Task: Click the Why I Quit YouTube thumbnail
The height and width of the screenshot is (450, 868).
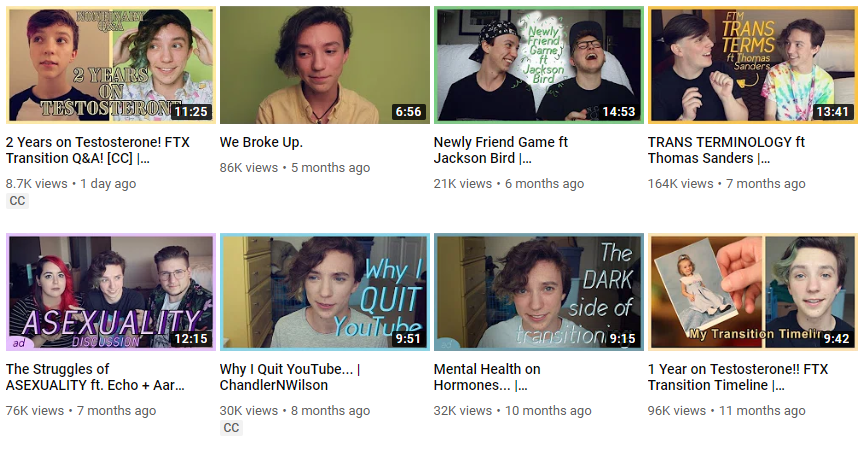Action: [x=324, y=292]
